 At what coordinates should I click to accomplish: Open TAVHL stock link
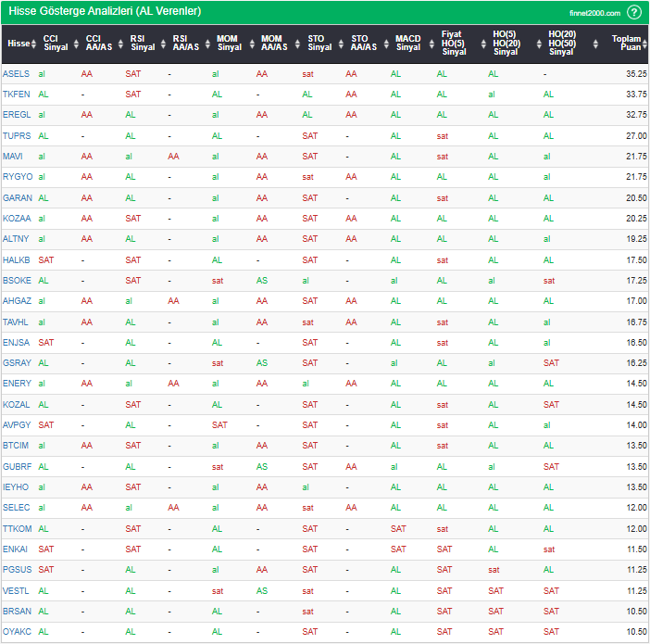16,322
